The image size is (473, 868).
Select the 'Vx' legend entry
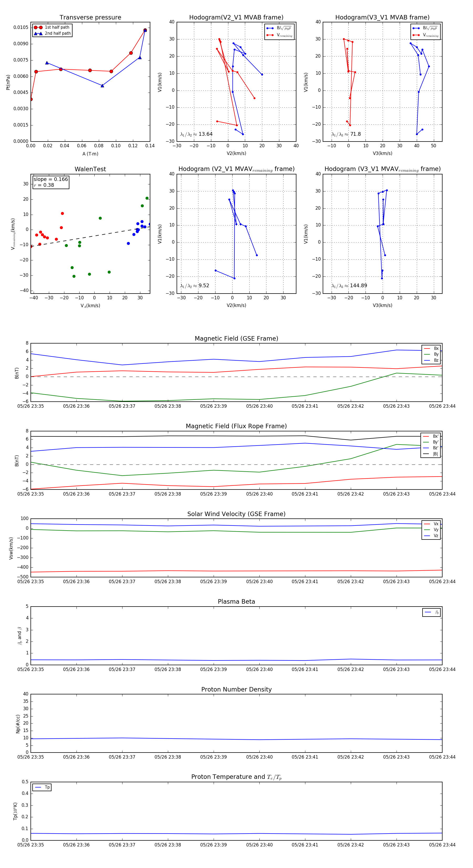click(431, 524)
